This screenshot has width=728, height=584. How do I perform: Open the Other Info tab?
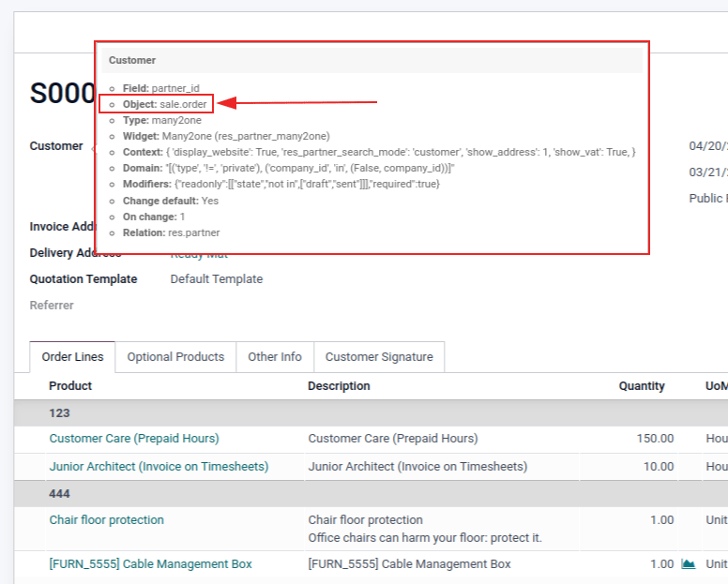(275, 357)
